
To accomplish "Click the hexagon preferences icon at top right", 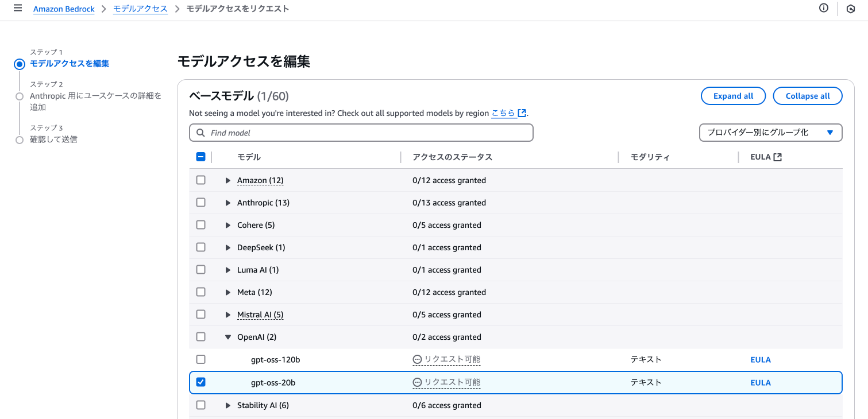I will pos(851,9).
